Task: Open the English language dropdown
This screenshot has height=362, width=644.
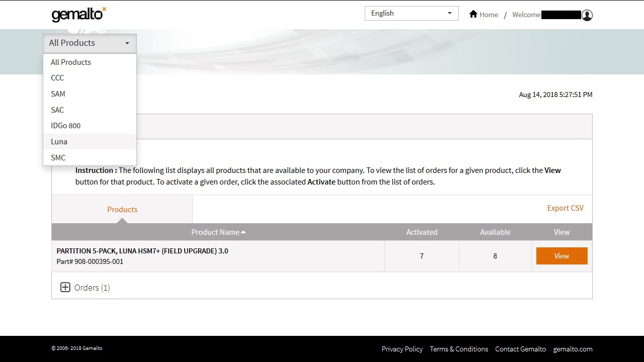Action: click(x=411, y=14)
